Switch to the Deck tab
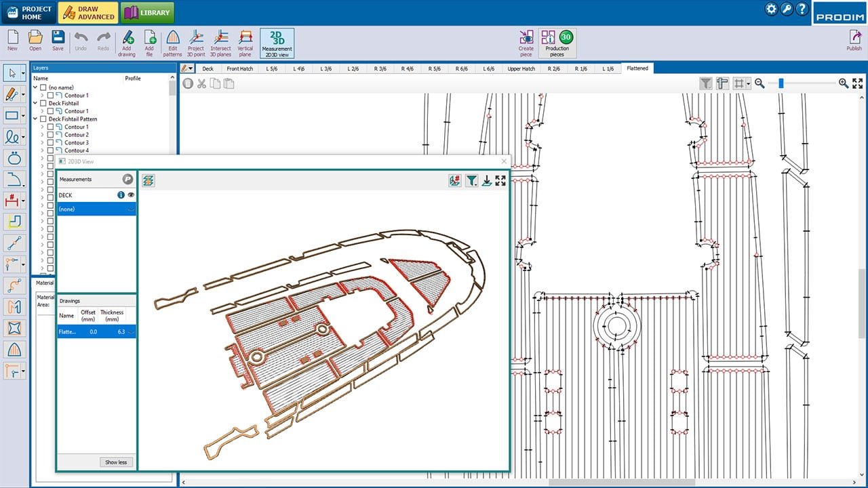The height and width of the screenshot is (488, 868). [208, 68]
